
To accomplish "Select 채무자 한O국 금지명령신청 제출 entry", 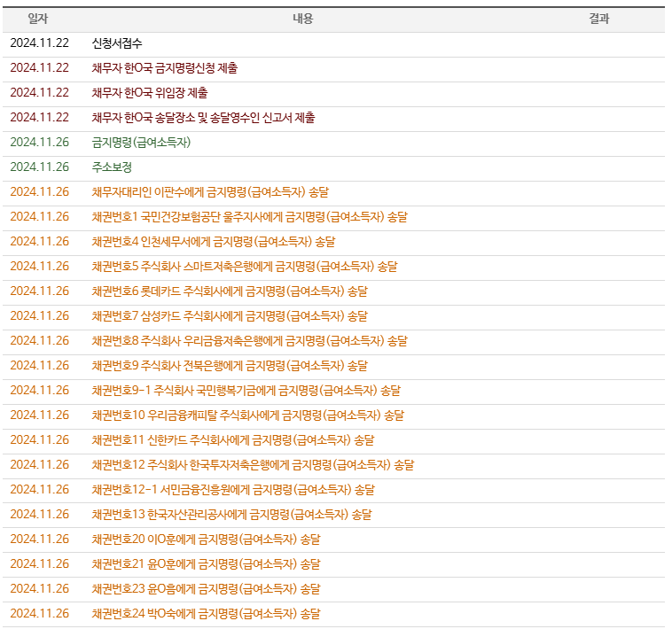I will (x=165, y=68).
